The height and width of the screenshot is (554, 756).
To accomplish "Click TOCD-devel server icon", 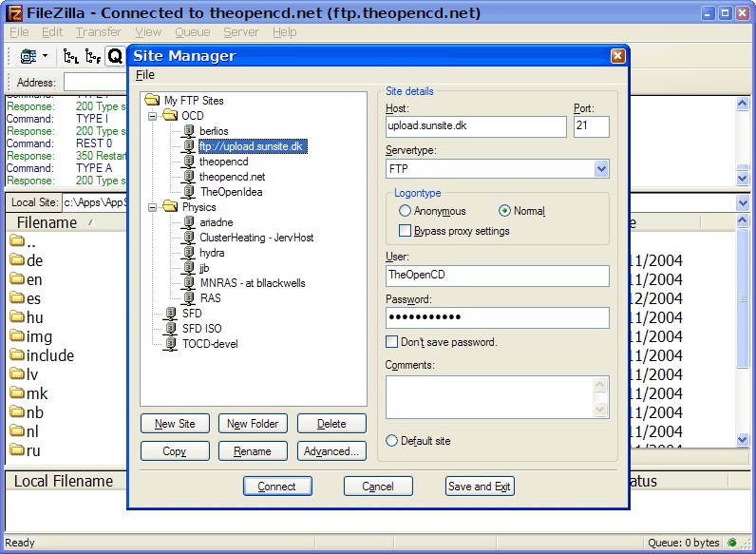I will coord(170,344).
